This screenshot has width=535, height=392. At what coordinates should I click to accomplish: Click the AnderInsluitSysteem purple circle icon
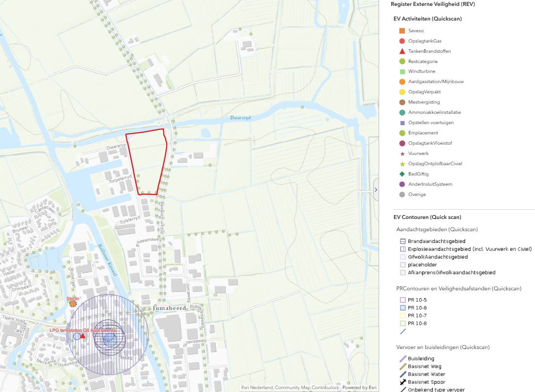pos(402,184)
